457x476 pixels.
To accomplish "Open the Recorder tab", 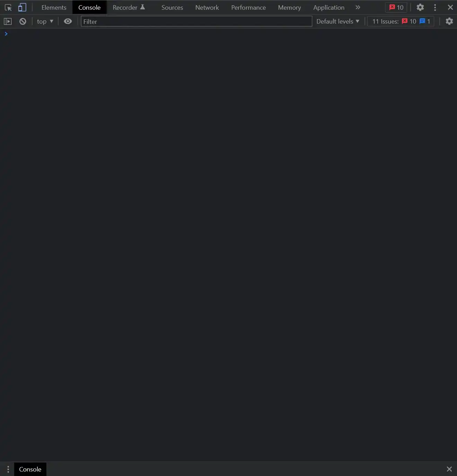I will [129, 7].
